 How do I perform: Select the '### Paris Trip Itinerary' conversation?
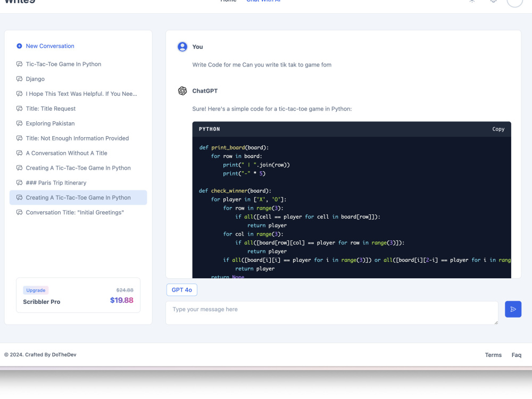click(x=55, y=182)
